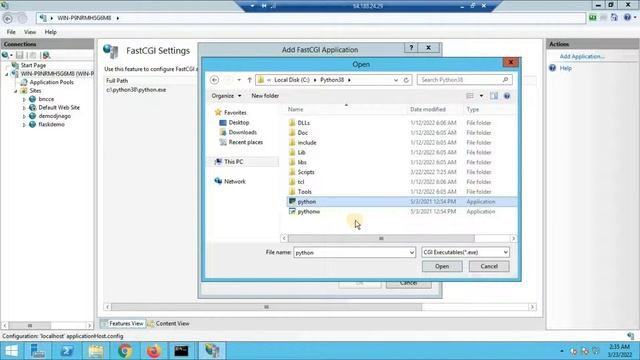The image size is (640, 360).
Task: Open the help icon in the Open dialog toolbar
Action: pos(507,96)
